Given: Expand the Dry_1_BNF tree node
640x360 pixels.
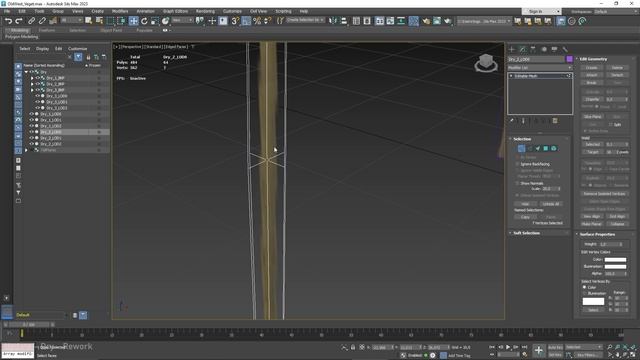Looking at the screenshot, I should (x=32, y=78).
